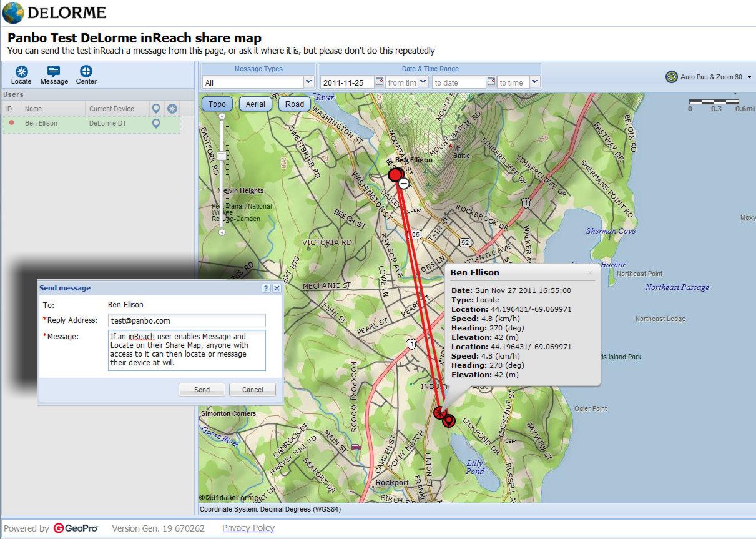Click the zoom-out arrow below the zoom slider

pos(222,232)
